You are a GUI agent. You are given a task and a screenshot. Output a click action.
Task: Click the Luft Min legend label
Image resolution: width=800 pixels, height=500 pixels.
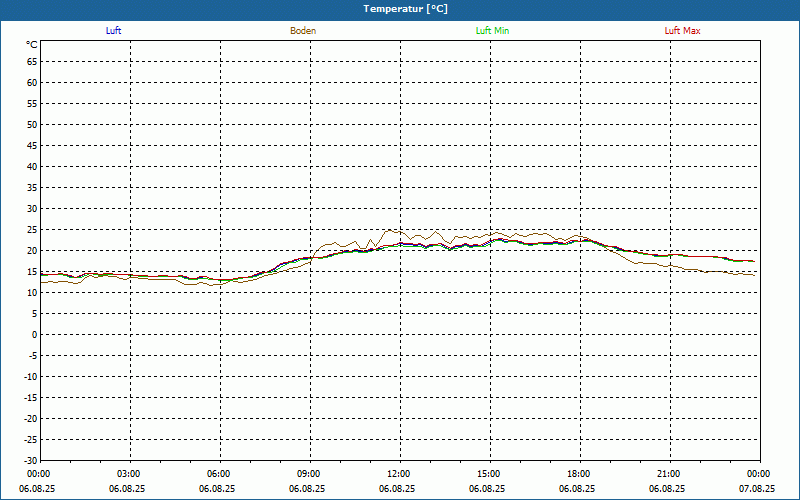492,31
